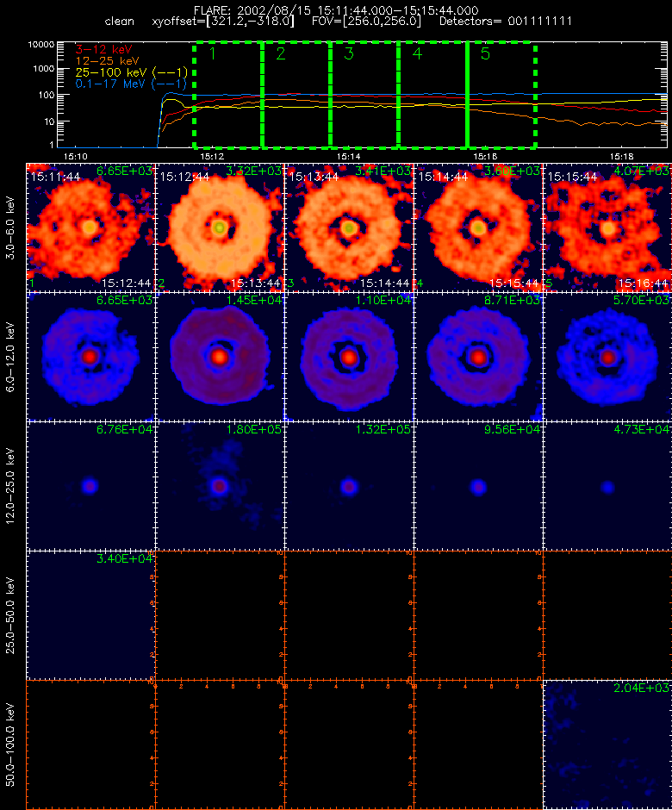
Task: Open the 50.0-100.0 keV image labeled 2.04E+03
Action: (x=607, y=745)
